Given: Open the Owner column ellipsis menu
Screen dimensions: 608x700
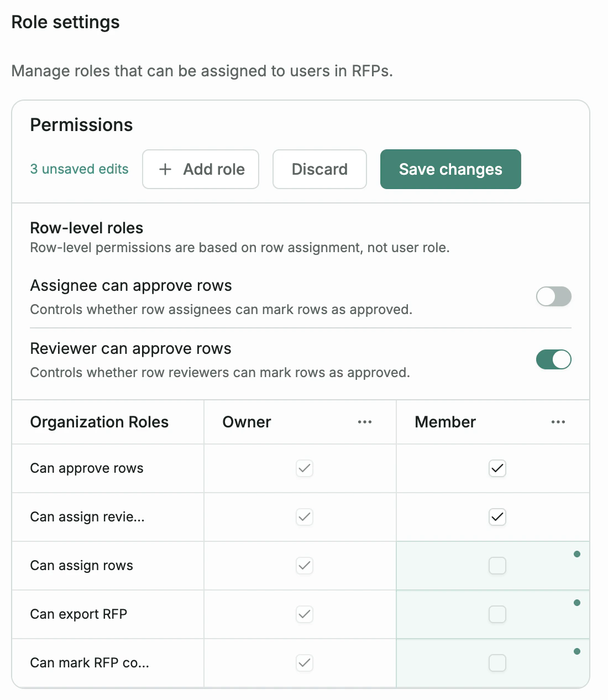Looking at the screenshot, I should [365, 422].
